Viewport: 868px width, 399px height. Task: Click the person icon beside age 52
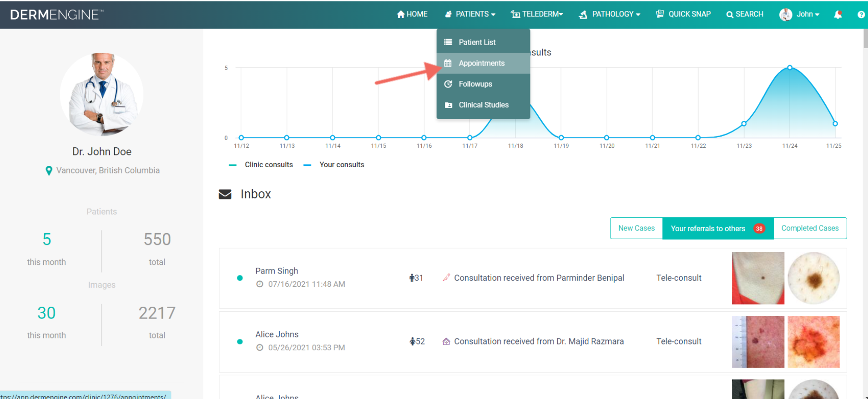(412, 341)
